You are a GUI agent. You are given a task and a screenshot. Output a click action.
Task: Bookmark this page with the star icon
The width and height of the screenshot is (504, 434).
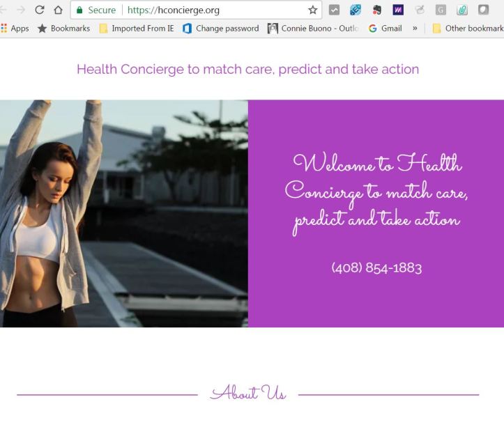(312, 10)
